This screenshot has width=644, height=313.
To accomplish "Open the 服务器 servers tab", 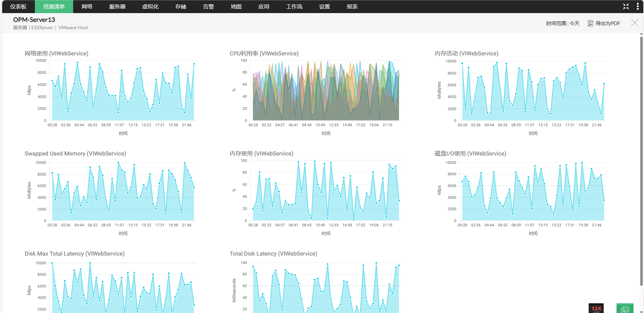I will 117,6.
